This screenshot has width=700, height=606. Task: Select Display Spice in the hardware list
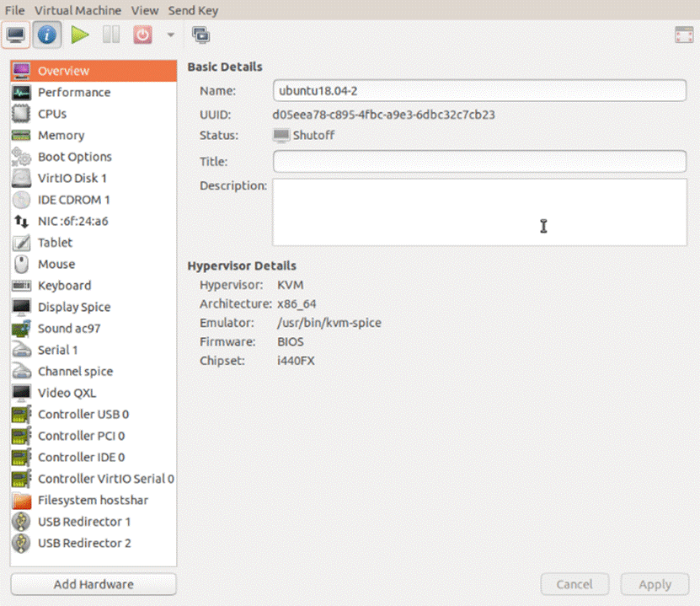pyautogui.click(x=73, y=307)
